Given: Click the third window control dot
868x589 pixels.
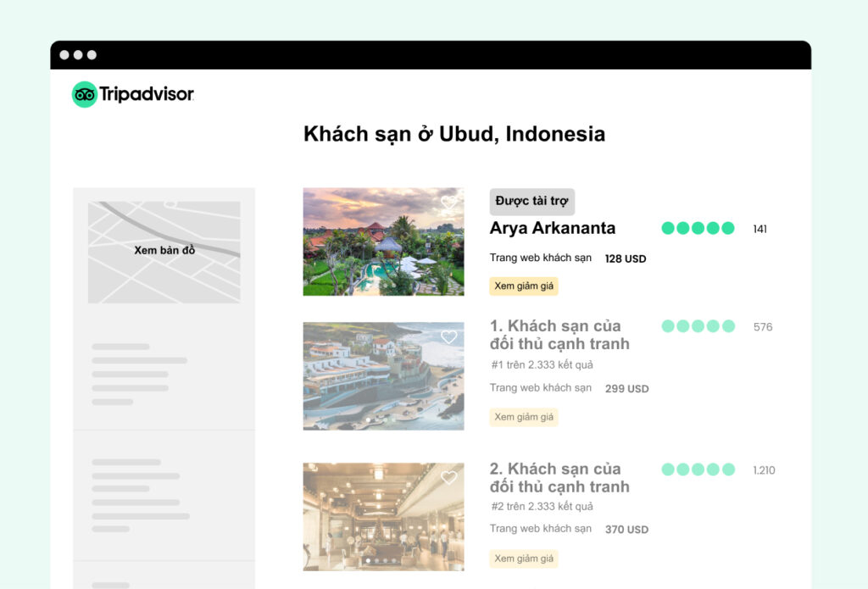Looking at the screenshot, I should (x=92, y=55).
